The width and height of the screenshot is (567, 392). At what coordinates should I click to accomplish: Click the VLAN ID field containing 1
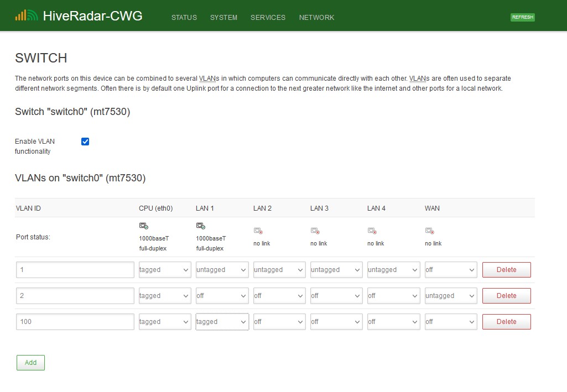pos(75,270)
